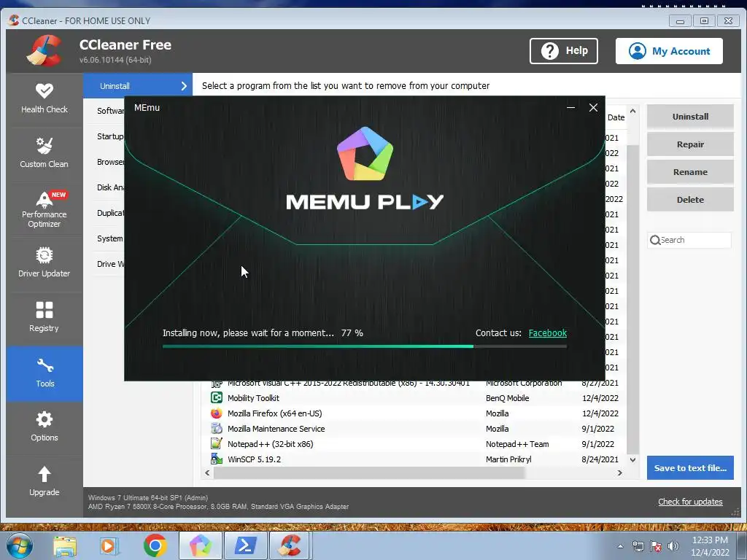Open the Startup tools item
747x560 pixels.
pyautogui.click(x=111, y=136)
